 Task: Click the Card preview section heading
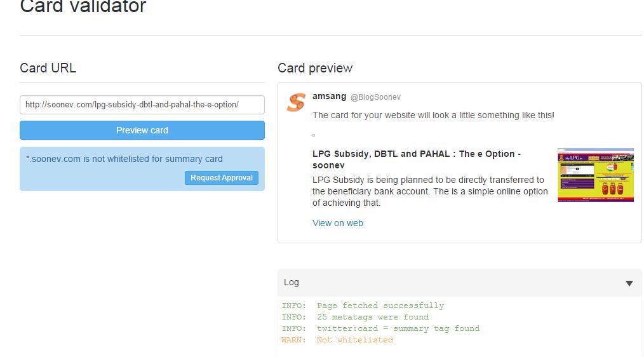[x=315, y=68]
